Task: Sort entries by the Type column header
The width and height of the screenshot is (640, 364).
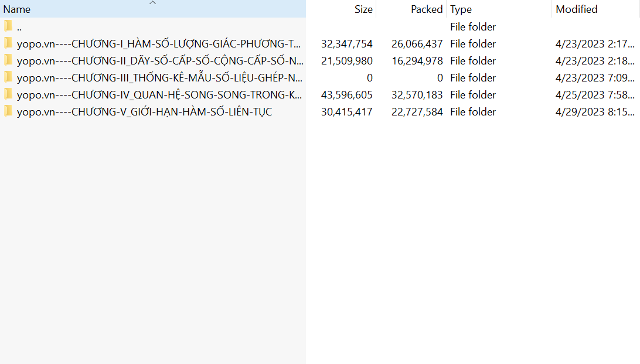Action: pyautogui.click(x=461, y=9)
